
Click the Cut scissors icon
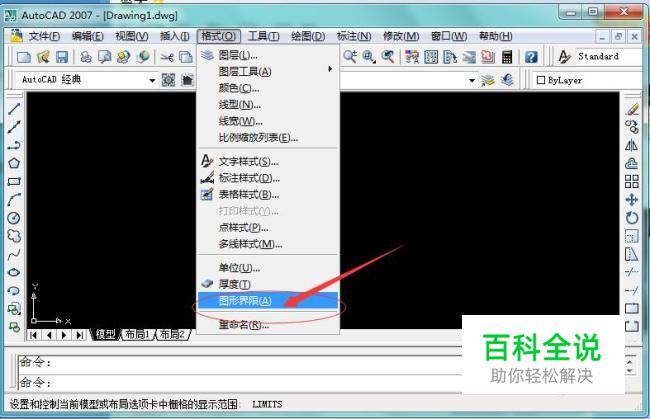coord(167,57)
